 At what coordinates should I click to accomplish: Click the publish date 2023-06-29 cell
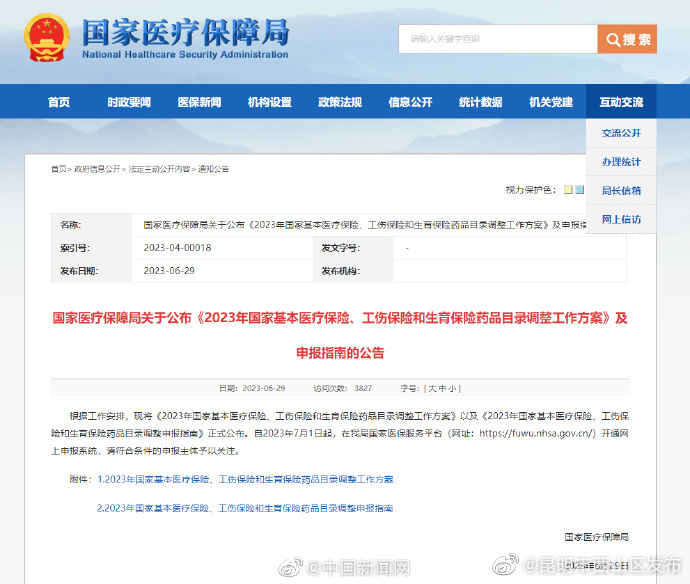click(169, 271)
